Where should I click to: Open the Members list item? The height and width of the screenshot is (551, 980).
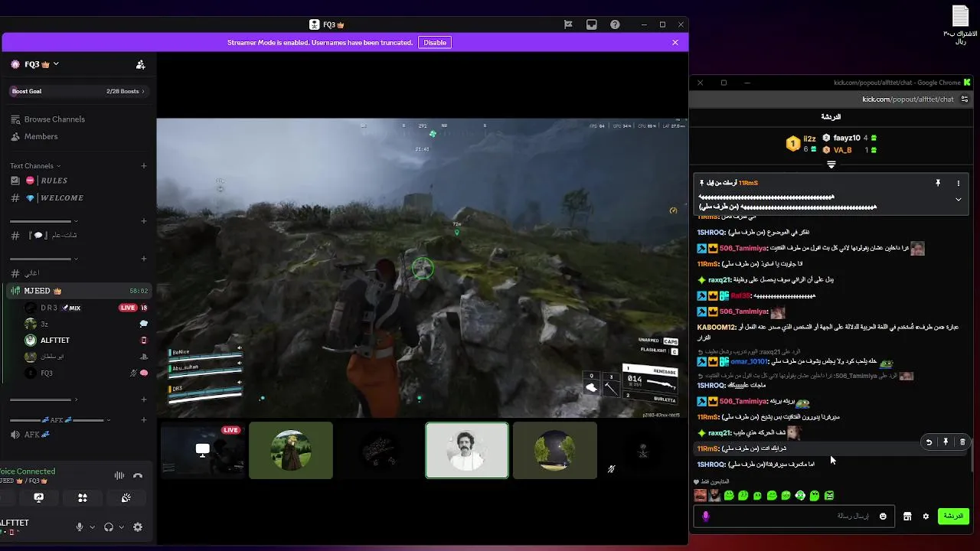click(x=77, y=136)
